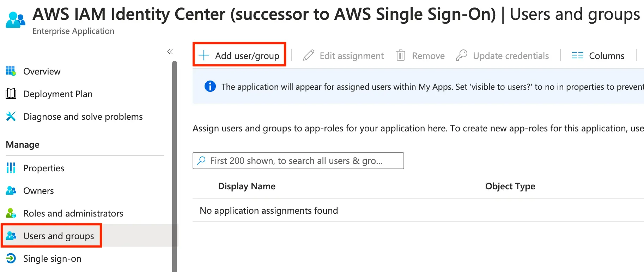Viewport: 644px width, 272px height.
Task: Click the Diagnose and solve problems wrench icon
Action: point(11,116)
